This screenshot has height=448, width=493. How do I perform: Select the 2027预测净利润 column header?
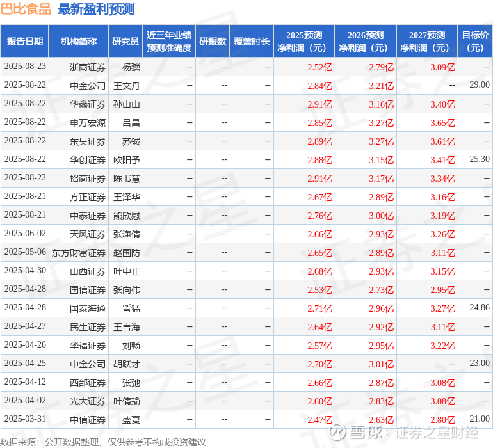[427, 41]
